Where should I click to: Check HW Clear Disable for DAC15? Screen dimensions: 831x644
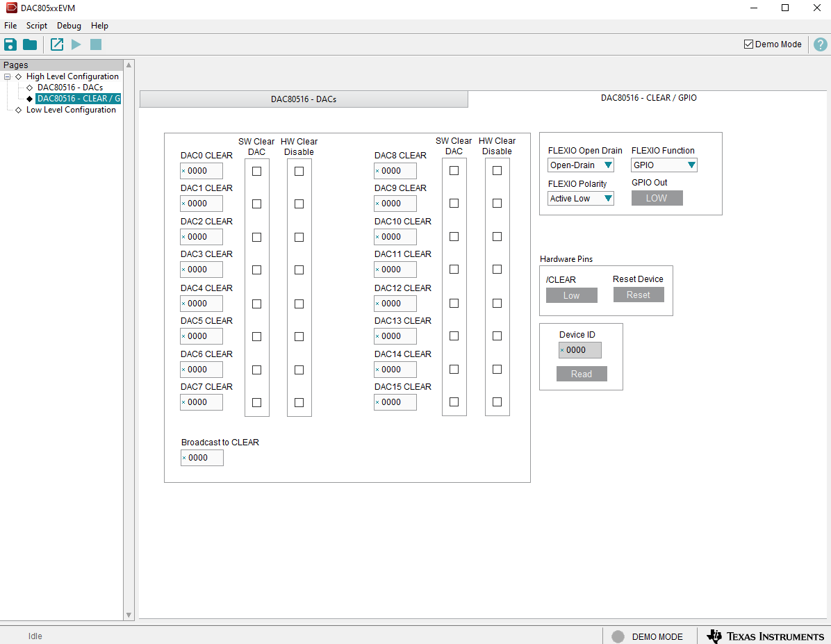[x=497, y=402]
